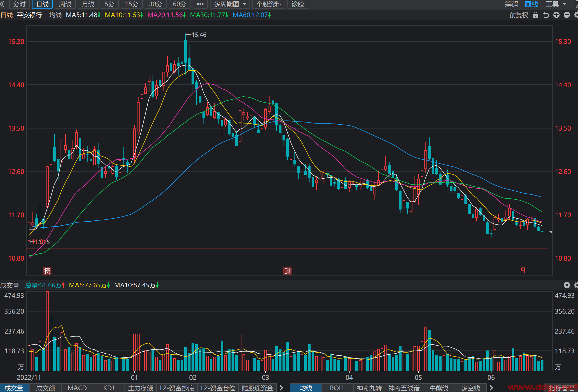Select 陆股通资金 indicator tab
This screenshot has height=392, width=578.
[x=258, y=388]
